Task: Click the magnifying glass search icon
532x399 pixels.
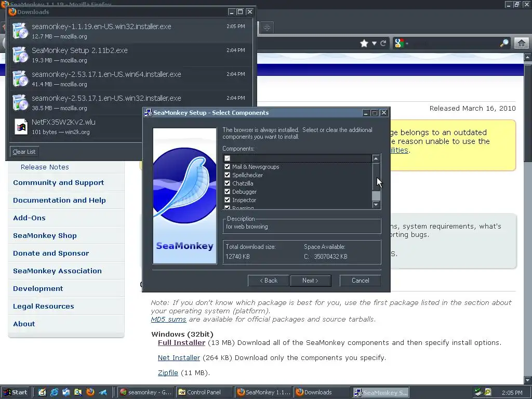Action: [504, 43]
